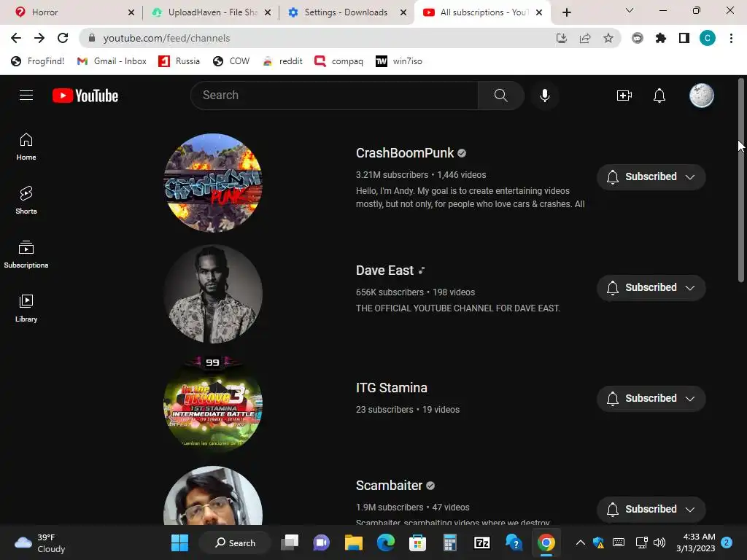This screenshot has height=560, width=747.
Task: Open a new browser tab
Action: coord(566,12)
